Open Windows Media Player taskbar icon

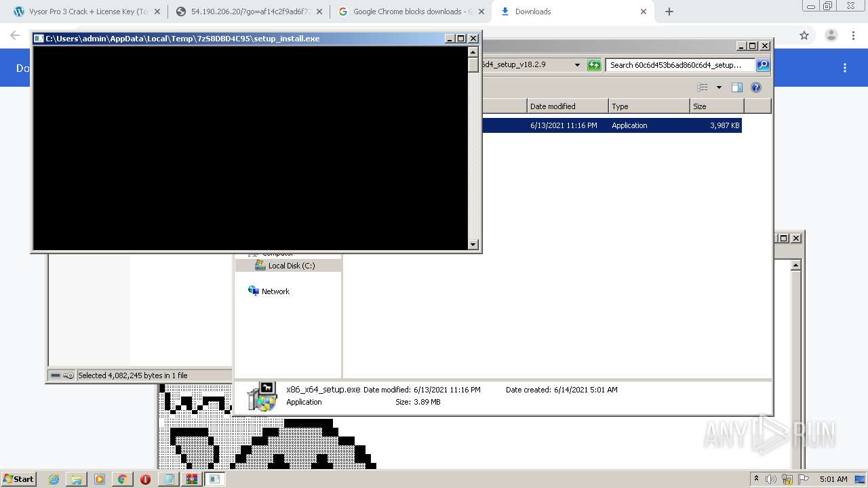pyautogui.click(x=100, y=479)
